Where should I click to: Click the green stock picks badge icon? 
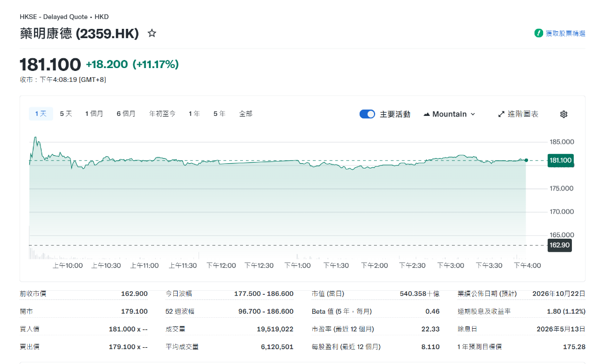(538, 33)
